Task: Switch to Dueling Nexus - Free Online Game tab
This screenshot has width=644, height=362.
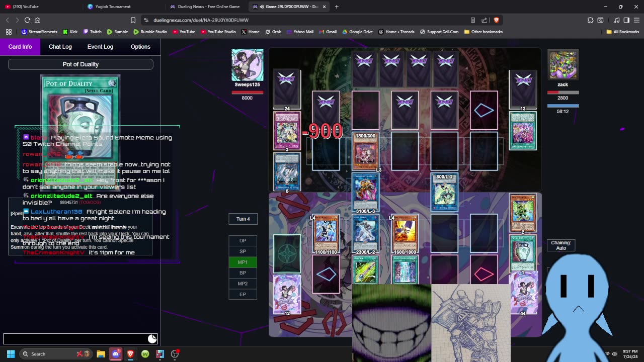Action: tap(206, 7)
